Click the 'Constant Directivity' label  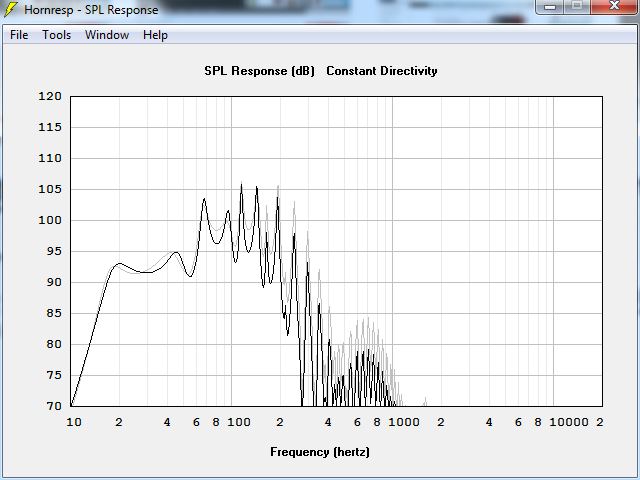click(x=382, y=71)
